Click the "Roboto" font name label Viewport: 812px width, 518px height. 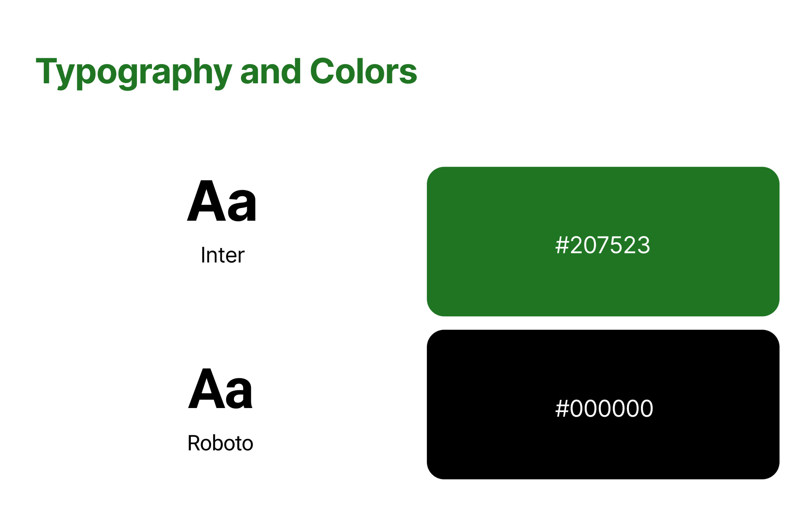pyautogui.click(x=220, y=443)
